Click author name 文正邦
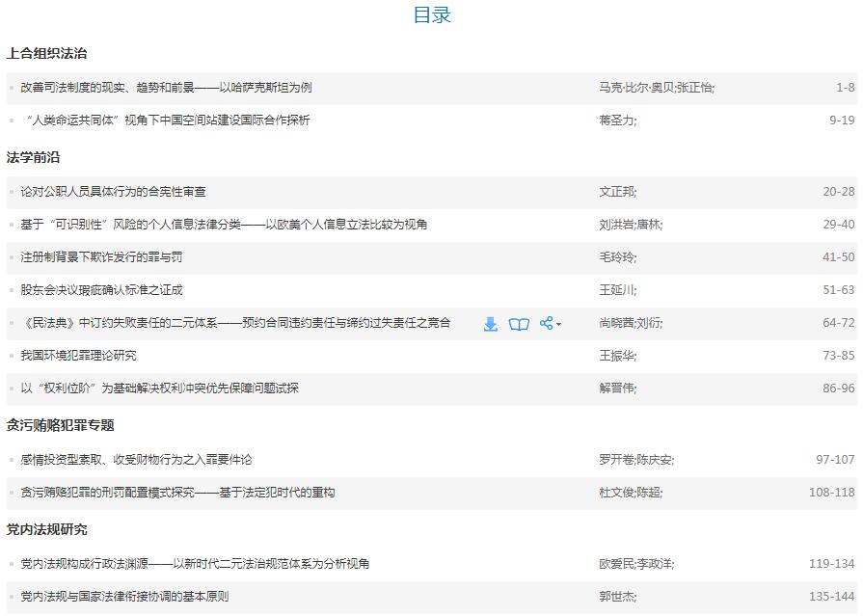The image size is (863, 616). click(x=616, y=192)
